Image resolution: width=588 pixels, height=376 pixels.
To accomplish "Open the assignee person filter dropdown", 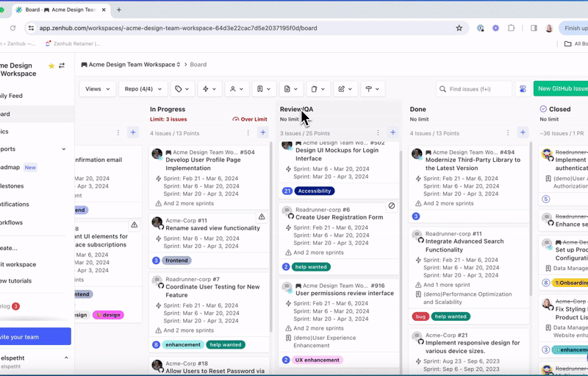I will 237,89.
